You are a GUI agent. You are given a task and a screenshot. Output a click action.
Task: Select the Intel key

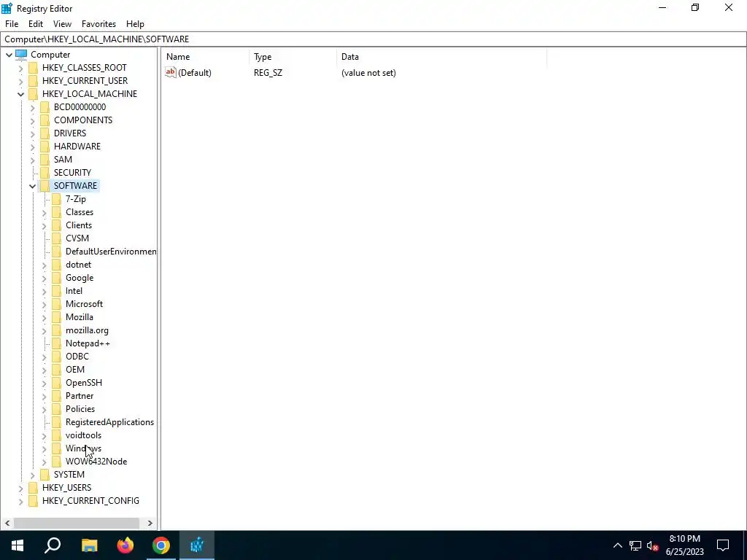tap(74, 291)
